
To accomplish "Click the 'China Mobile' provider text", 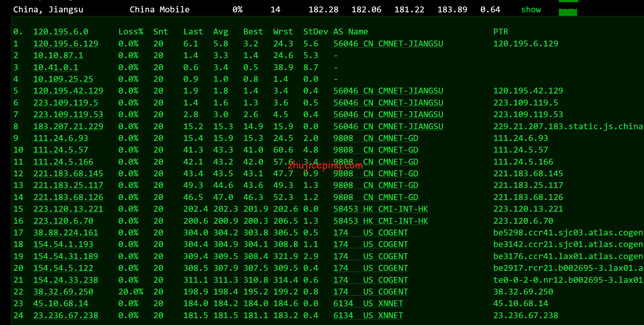I will coord(159,10).
